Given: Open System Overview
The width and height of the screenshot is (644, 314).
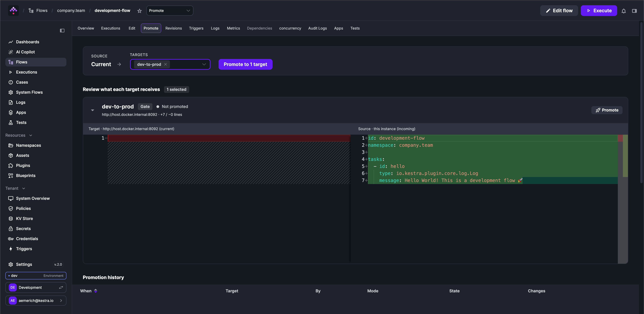Looking at the screenshot, I should tap(36, 198).
